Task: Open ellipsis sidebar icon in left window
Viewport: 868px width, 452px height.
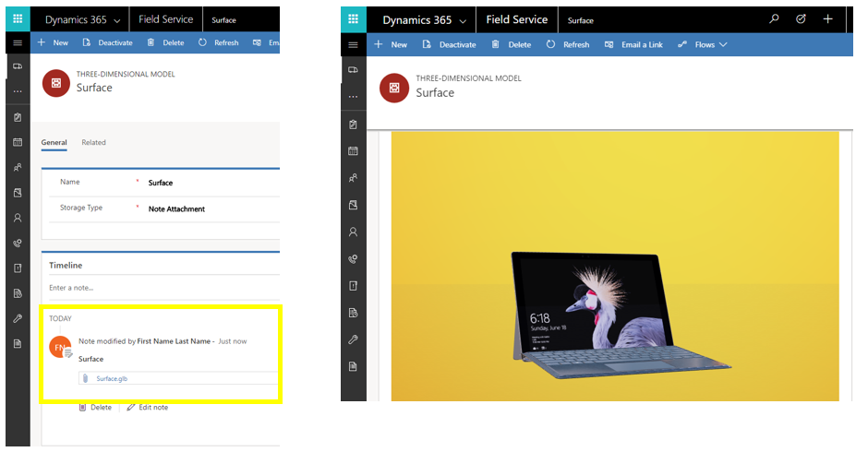Action: 18,91
